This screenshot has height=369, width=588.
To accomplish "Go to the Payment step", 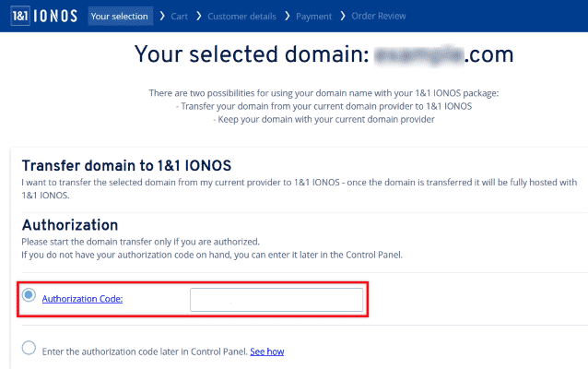I will coord(314,17).
